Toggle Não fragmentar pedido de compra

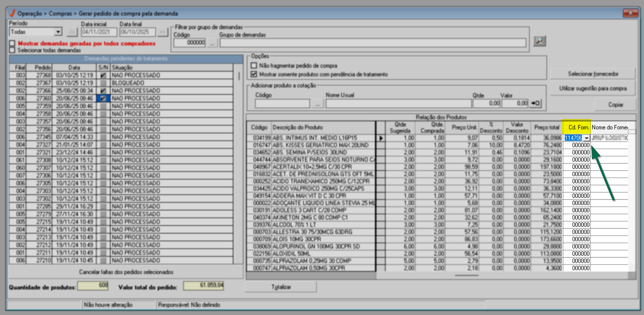pos(254,66)
